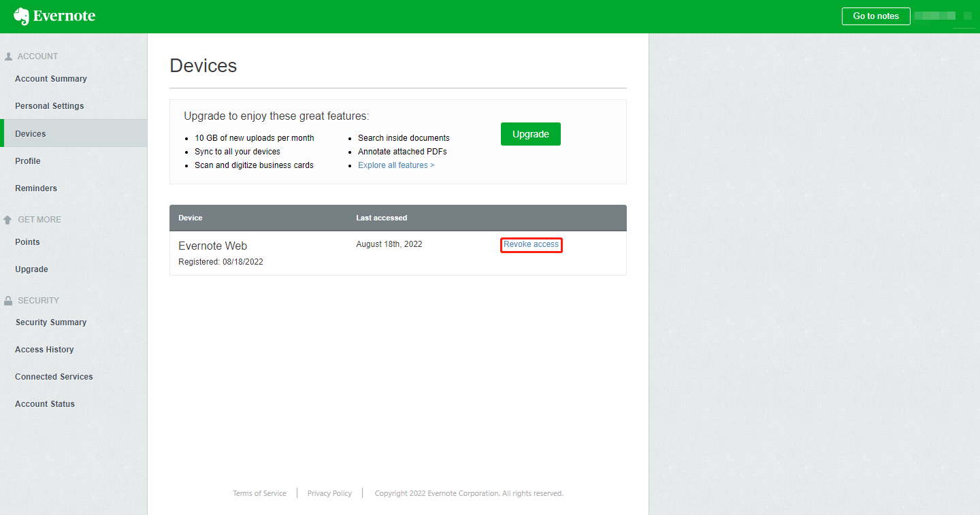
Task: Go to Personal Settings
Action: [x=50, y=106]
